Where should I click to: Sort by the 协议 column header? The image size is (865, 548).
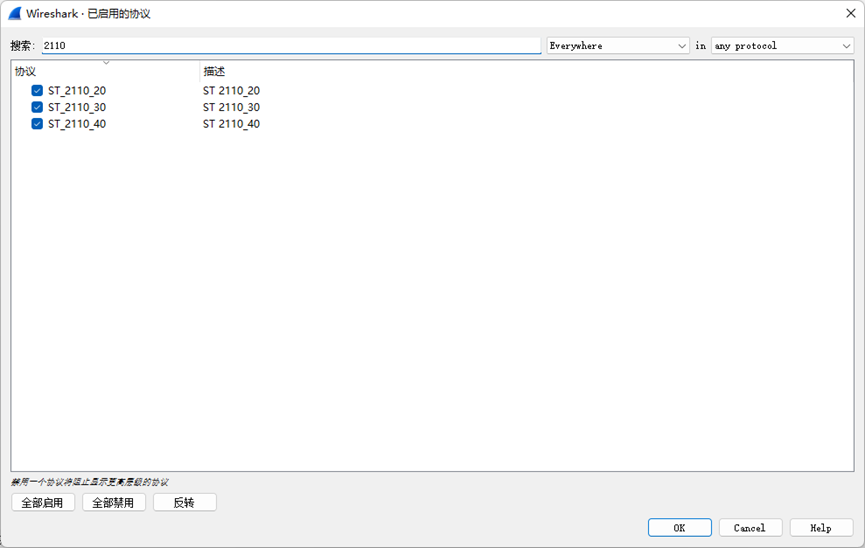[105, 71]
